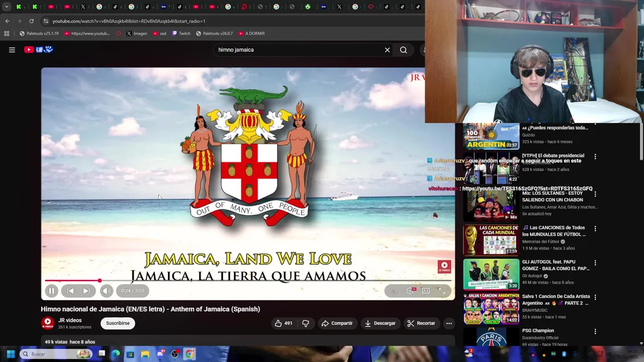Open the JR videos channel avatar

point(48,323)
